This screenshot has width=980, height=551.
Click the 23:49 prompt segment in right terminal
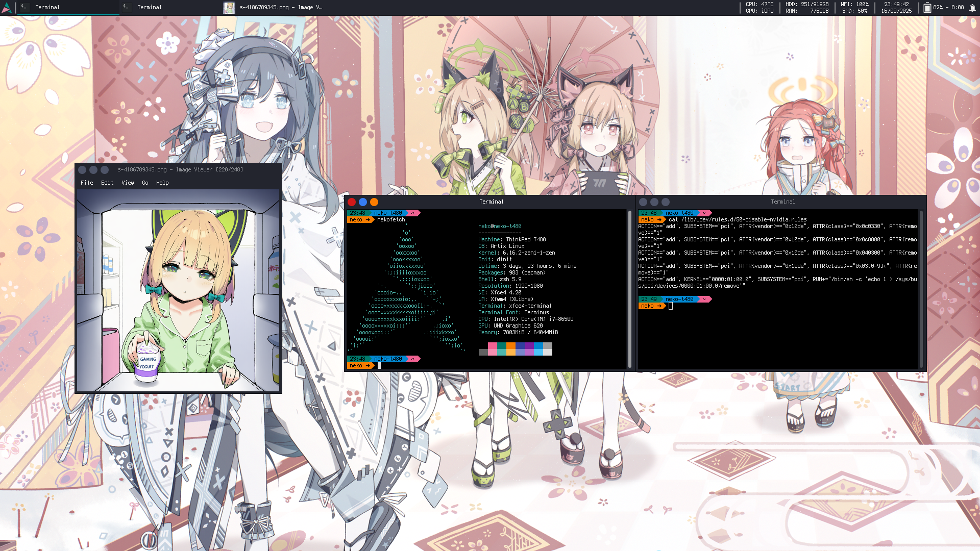649,299
